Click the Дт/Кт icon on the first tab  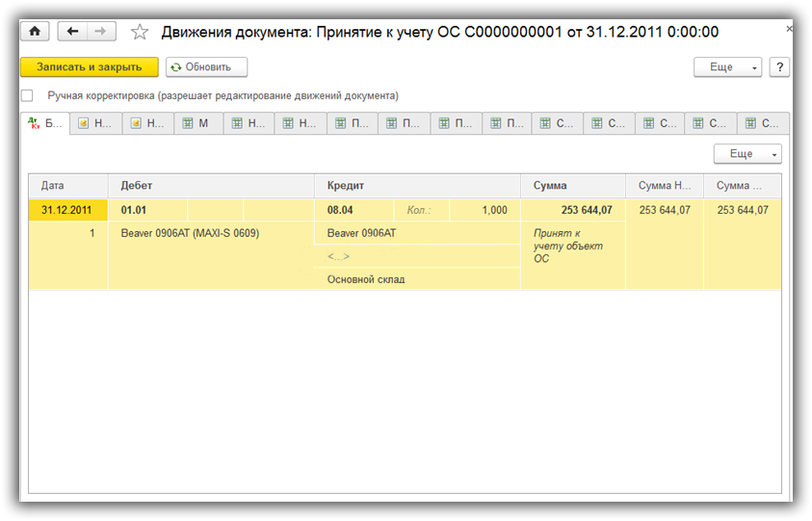[36, 124]
